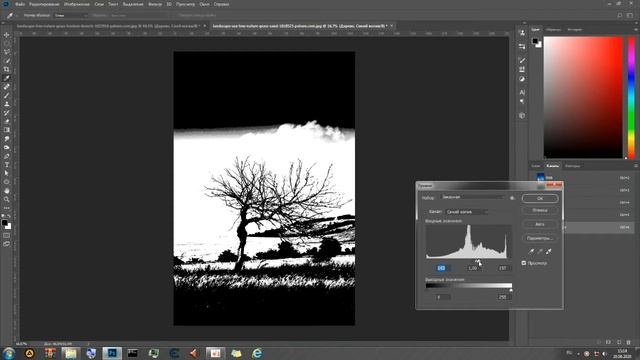Screen dimensions: 640x360
Task: Open the Выделение menu
Action: point(133,4)
